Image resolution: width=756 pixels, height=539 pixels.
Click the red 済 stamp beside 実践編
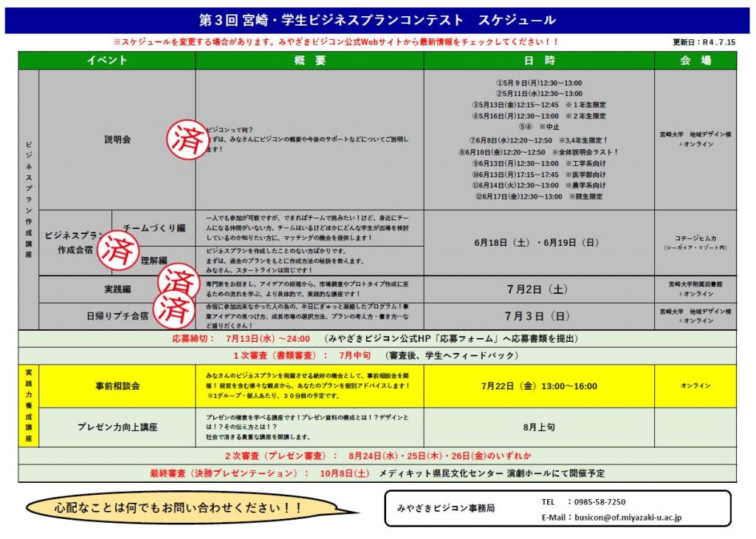[x=179, y=281]
